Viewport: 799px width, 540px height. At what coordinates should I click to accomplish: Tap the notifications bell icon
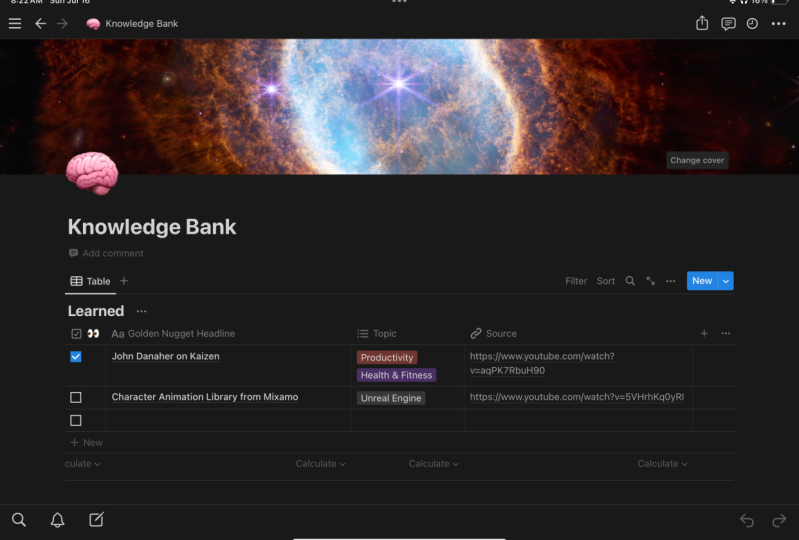(x=58, y=519)
